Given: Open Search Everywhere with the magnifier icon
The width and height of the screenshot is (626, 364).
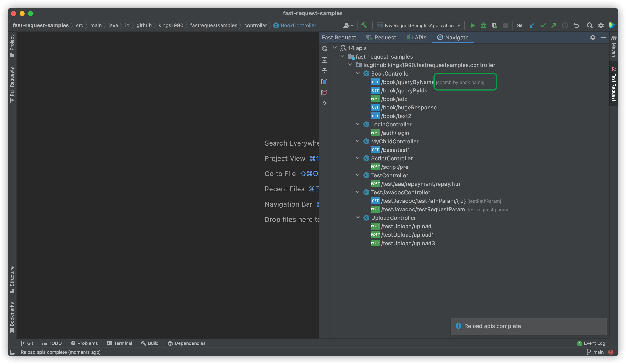Looking at the screenshot, I should click(x=590, y=25).
